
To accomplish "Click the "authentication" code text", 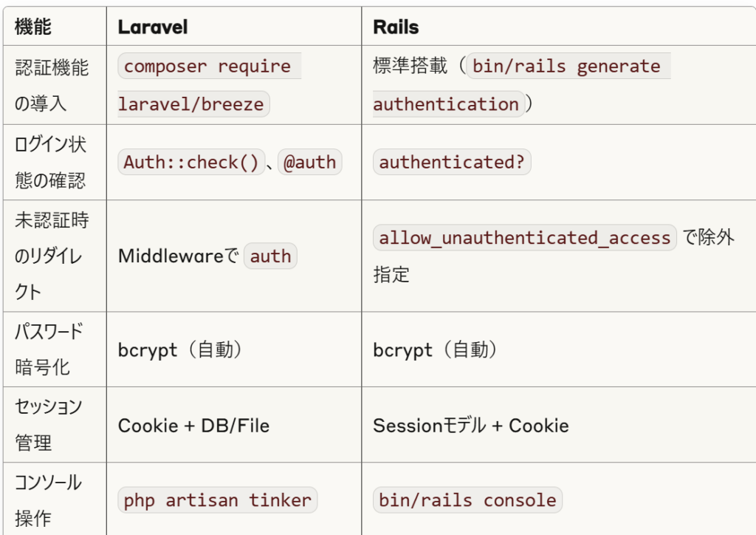I will click(446, 104).
